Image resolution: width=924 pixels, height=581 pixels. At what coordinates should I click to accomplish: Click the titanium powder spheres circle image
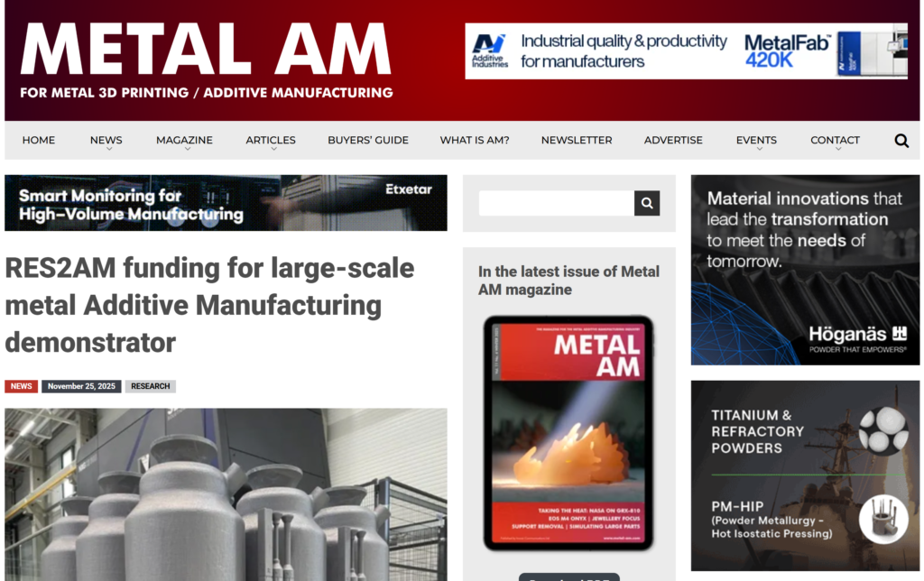883,429
